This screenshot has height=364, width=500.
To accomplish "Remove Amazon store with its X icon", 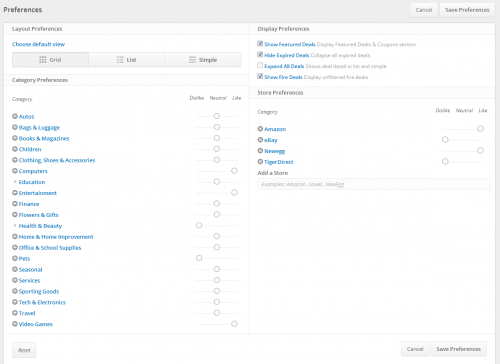I will 260,129.
